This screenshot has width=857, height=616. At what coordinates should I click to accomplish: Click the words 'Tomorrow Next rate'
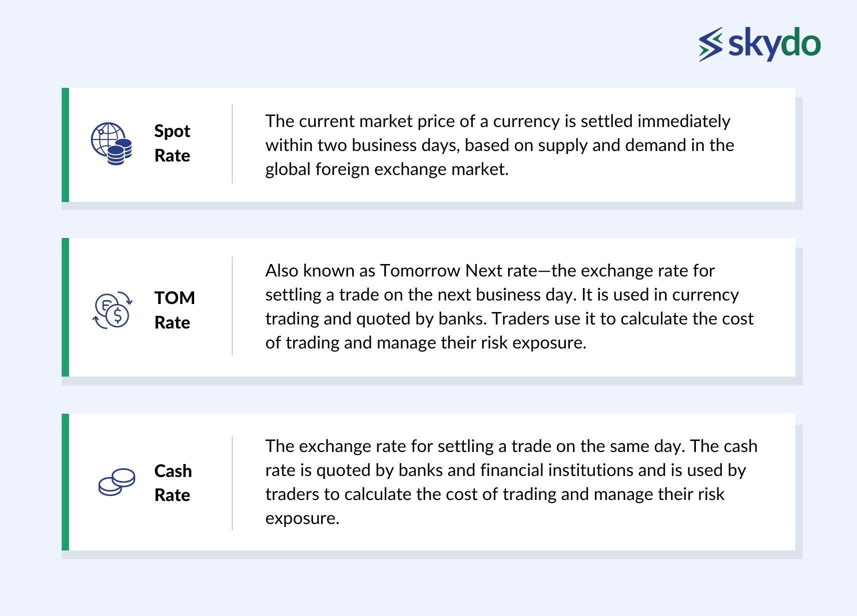(x=458, y=270)
